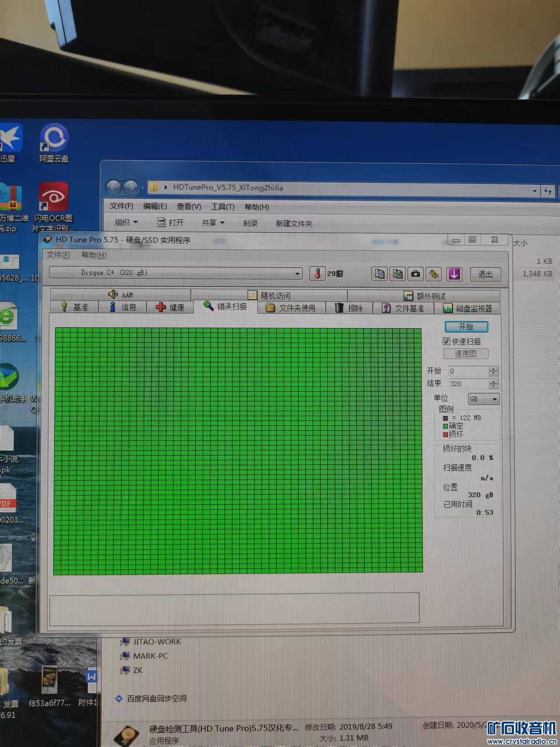Viewport: 560px width, 747px height.
Task: Open the AAM tab with speaker icon
Action: pyautogui.click(x=121, y=294)
